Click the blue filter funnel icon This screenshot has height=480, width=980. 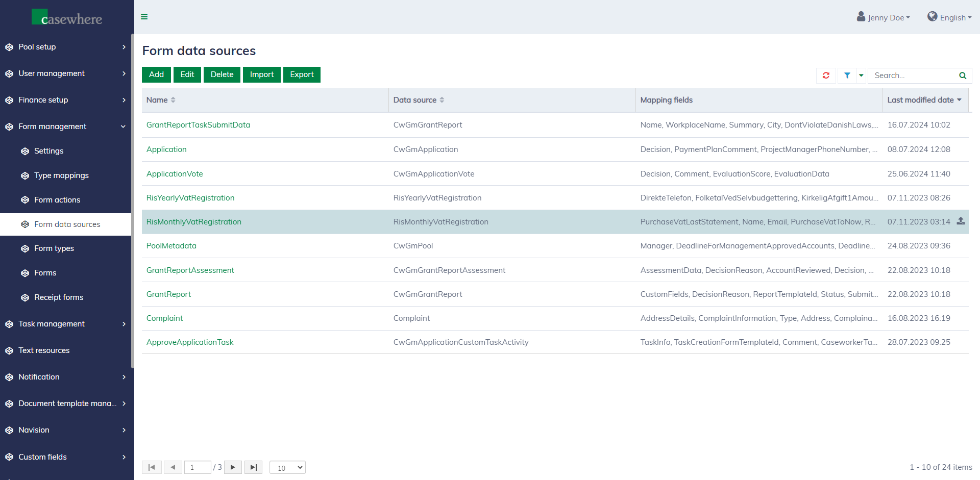pos(847,75)
